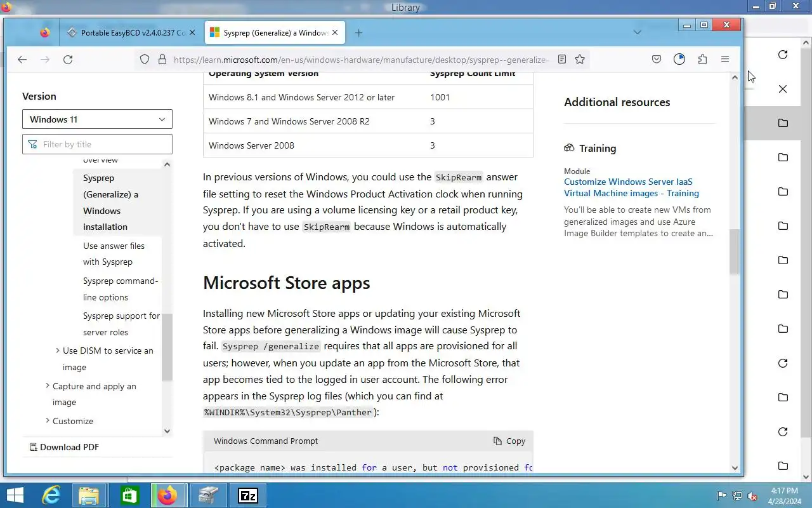Open 7-Zip from the taskbar

[x=247, y=495]
